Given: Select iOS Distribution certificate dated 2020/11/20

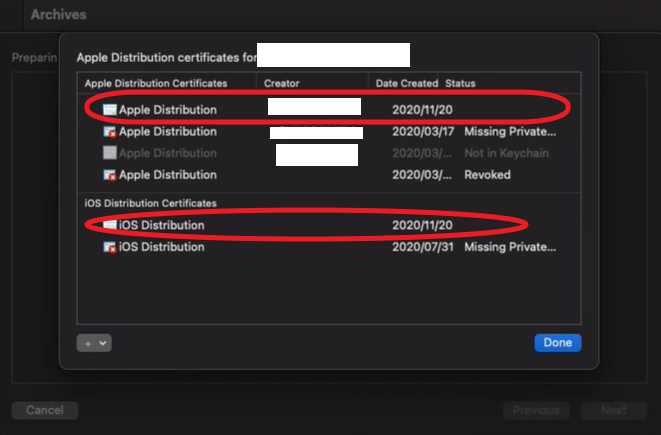Looking at the screenshot, I should [329, 225].
